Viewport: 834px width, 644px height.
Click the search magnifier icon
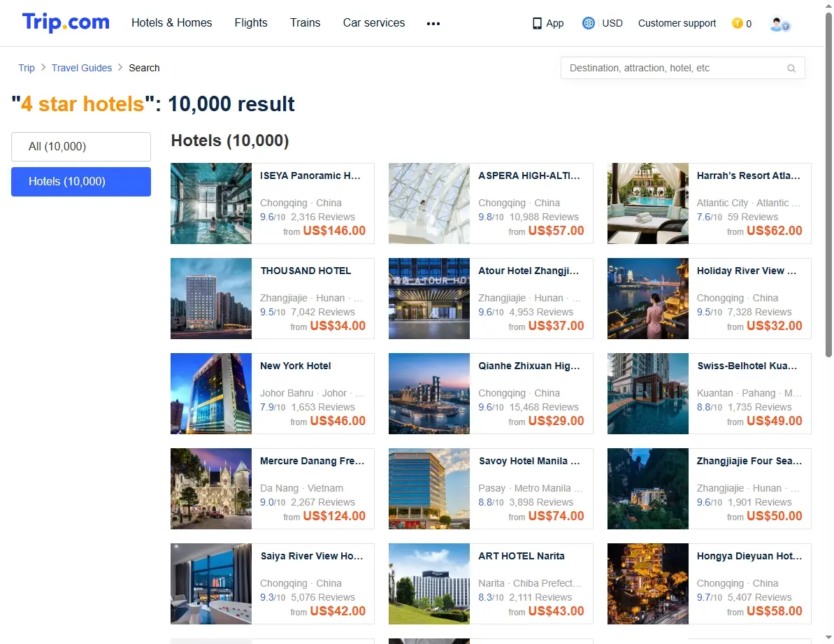(x=791, y=68)
